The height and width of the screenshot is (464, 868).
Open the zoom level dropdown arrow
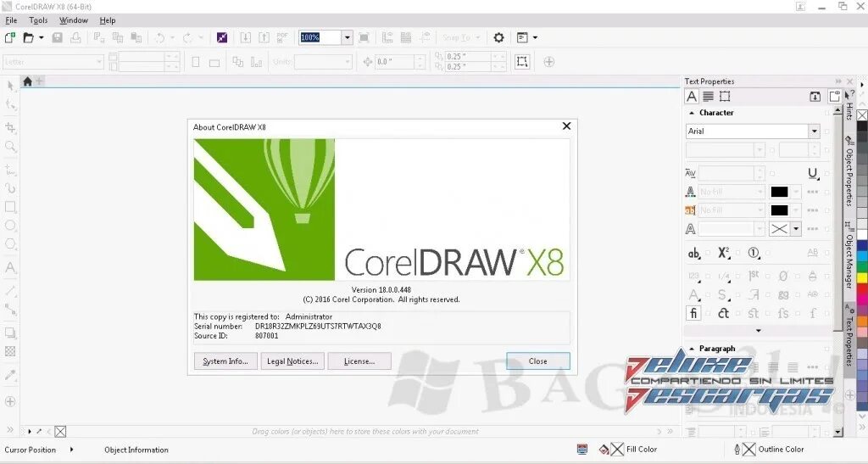pos(347,37)
